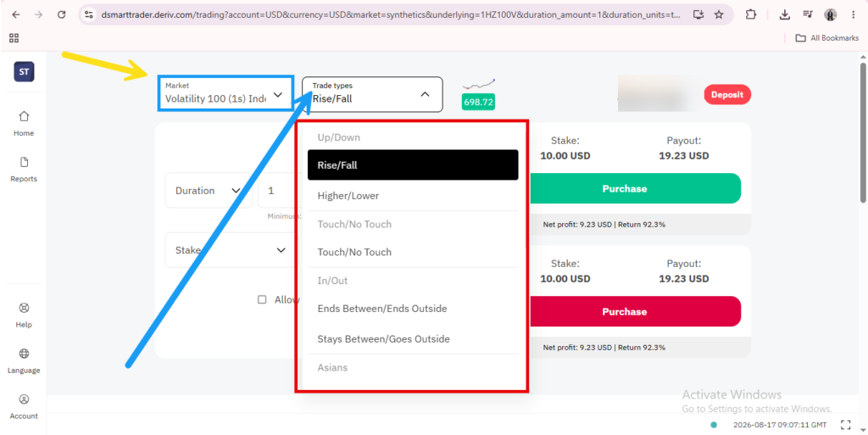
Task: Open media control icon in browser toolbar
Action: [808, 15]
